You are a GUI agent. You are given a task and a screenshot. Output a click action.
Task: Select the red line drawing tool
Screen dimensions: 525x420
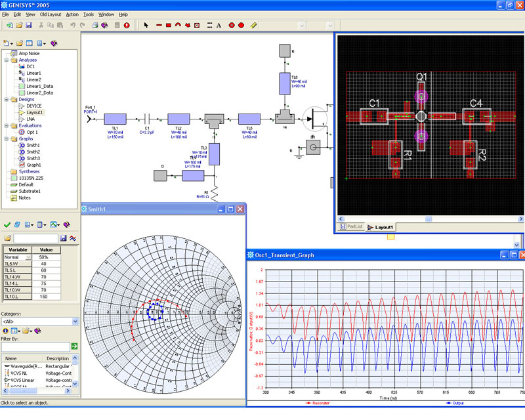[x=159, y=25]
